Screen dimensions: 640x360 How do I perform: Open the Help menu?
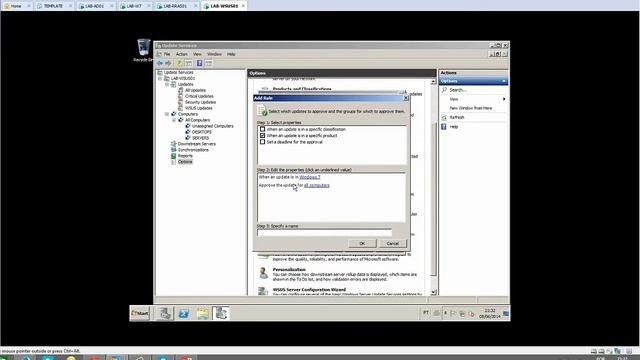click(231, 54)
